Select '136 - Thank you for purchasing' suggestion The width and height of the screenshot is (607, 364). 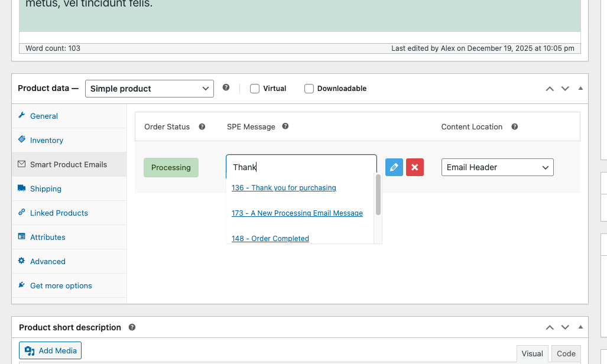284,188
